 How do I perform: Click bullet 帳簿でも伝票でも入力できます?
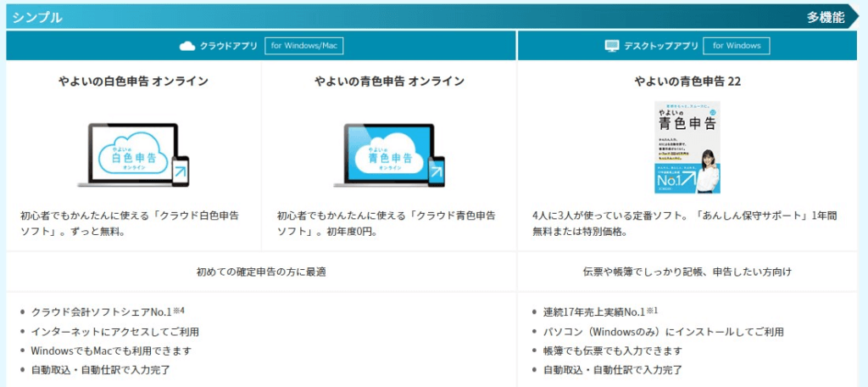point(613,351)
